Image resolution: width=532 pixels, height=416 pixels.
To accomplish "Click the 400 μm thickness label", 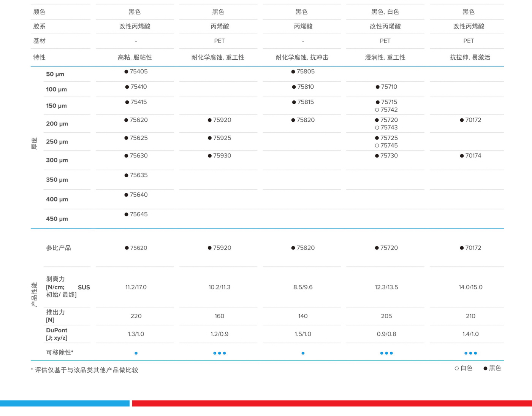I will click(57, 199).
